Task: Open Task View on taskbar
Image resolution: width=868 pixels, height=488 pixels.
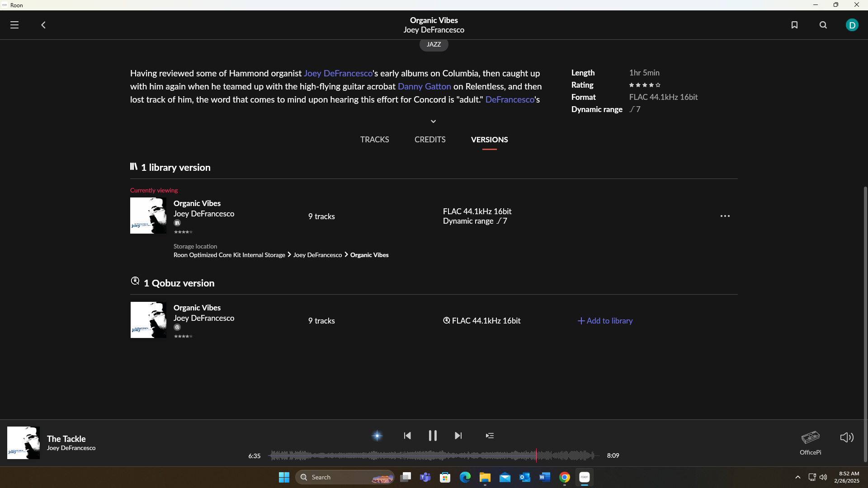Action: (x=406, y=477)
